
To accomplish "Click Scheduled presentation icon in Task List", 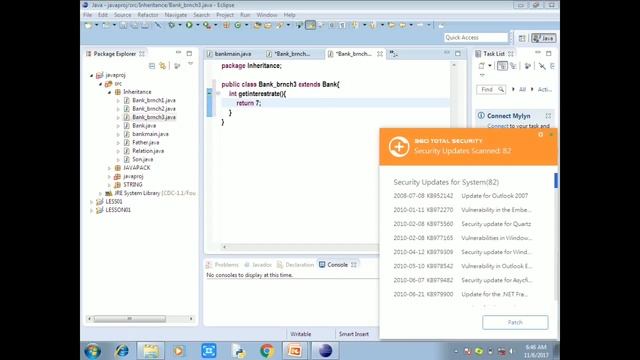I will coord(513,66).
